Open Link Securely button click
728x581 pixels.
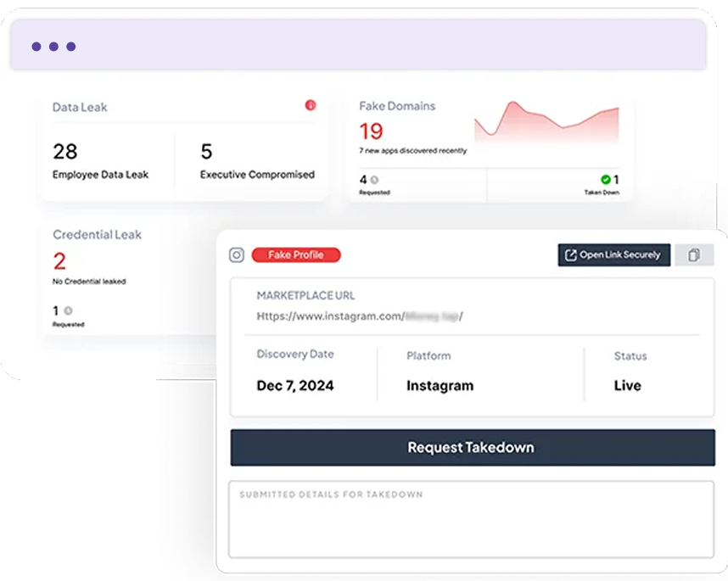coord(613,255)
